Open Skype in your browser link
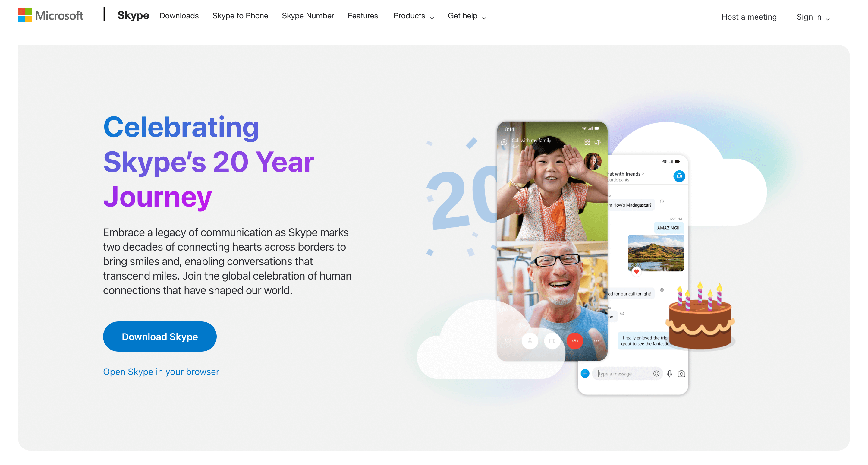 click(161, 372)
